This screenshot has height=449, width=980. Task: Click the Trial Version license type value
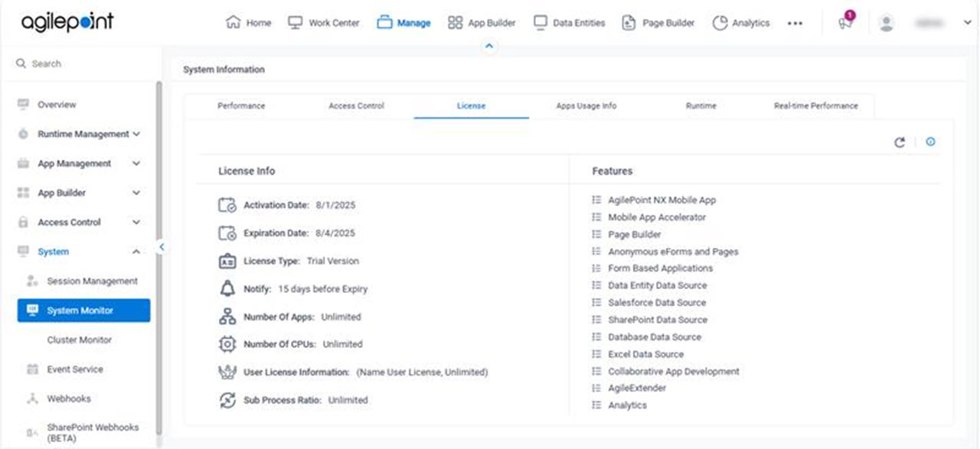pos(332,261)
